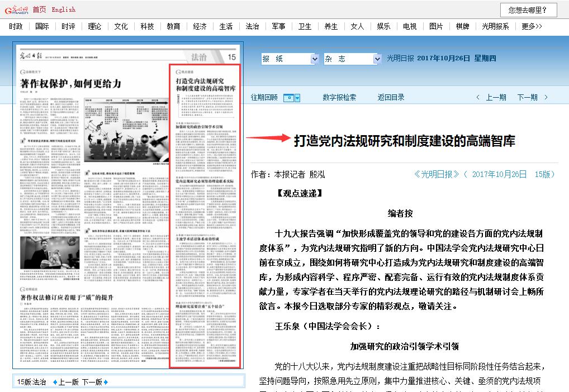Screen dimensions: 569x392
Task: Click the red-highlighted article region on page
Action: [x=205, y=215]
